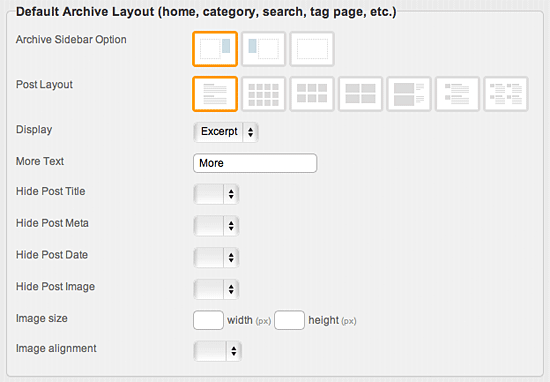The width and height of the screenshot is (550, 382).
Task: Choose the no-sidebar layout icon
Action: pyautogui.click(x=312, y=49)
